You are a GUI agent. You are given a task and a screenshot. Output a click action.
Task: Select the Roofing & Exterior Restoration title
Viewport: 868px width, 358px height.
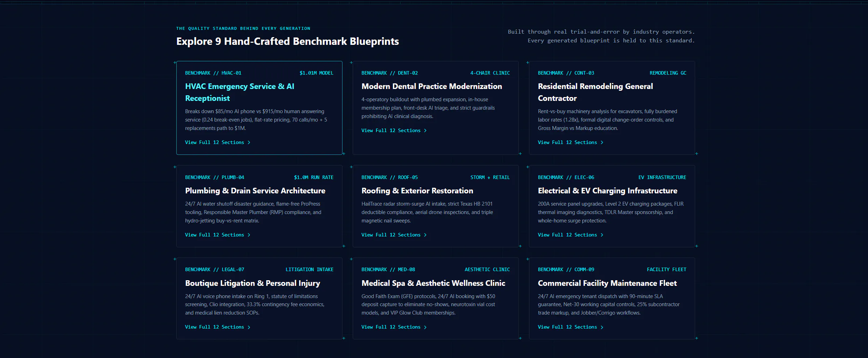(x=417, y=191)
